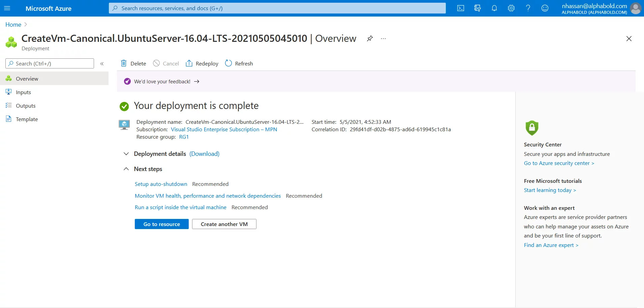Collapse the left menu with double chevron

[x=102, y=63]
